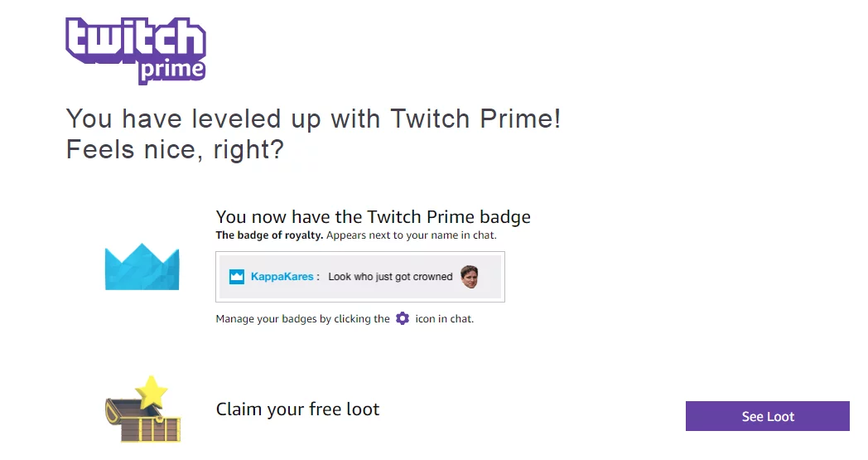Click the "Manage your badges by clicking the" text

coord(302,319)
